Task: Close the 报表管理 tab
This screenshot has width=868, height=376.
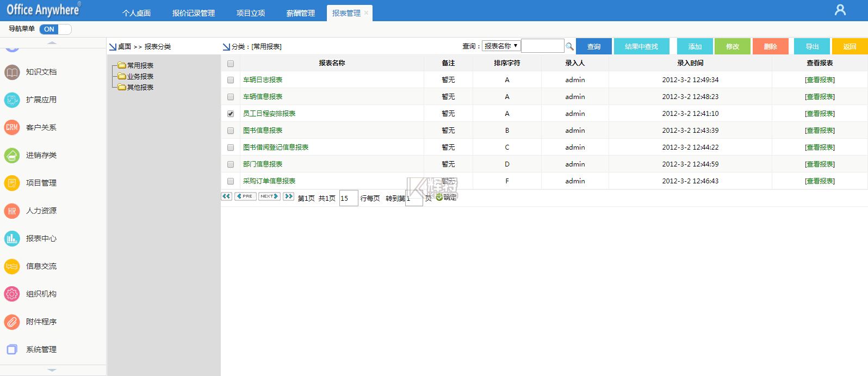Action: [367, 13]
